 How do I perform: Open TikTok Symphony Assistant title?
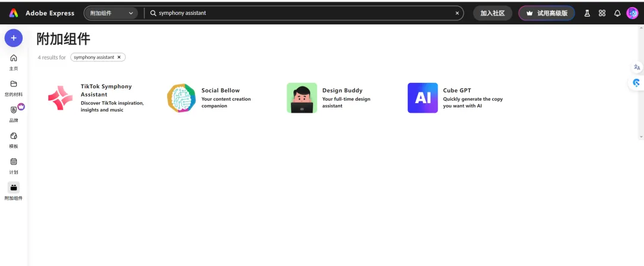(106, 90)
